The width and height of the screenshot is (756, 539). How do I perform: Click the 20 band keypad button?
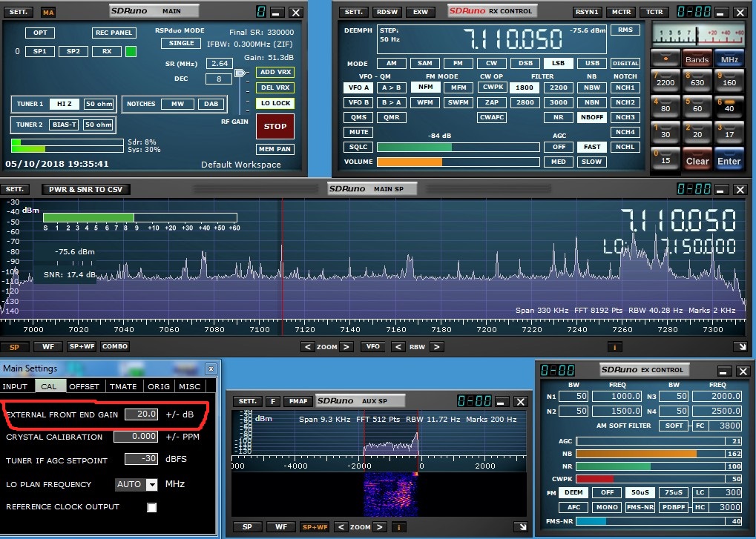click(x=697, y=131)
